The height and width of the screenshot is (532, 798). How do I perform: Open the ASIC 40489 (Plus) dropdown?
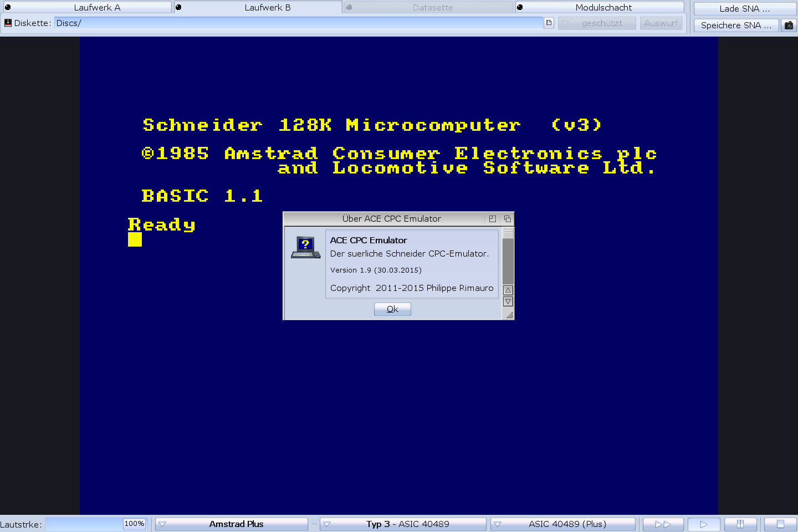(x=562, y=524)
